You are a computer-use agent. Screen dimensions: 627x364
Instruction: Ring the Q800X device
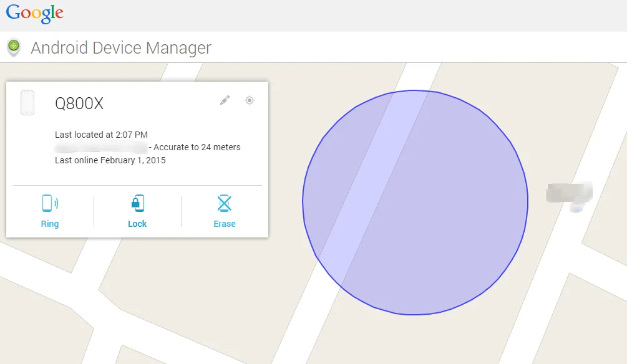click(x=50, y=224)
